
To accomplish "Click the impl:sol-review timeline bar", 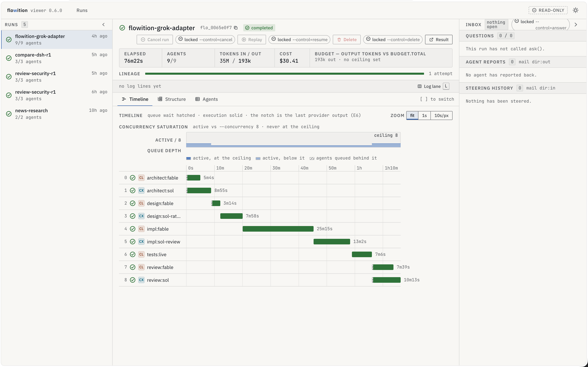I will click(x=332, y=242).
